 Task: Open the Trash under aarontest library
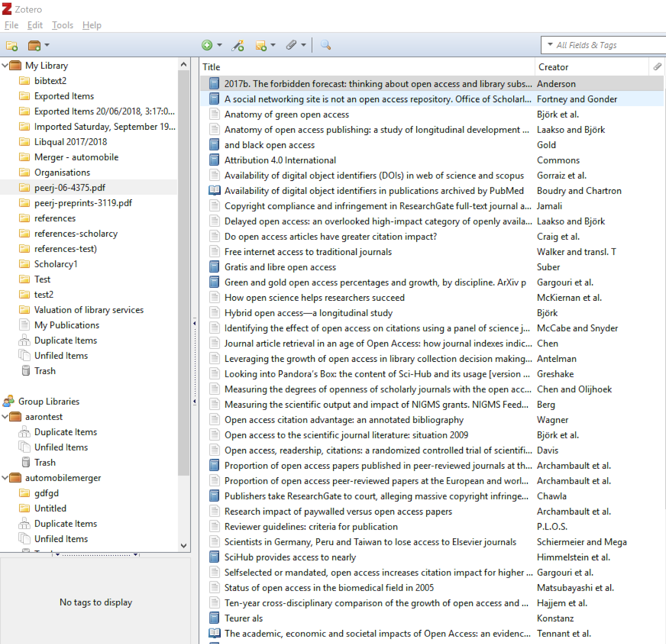[45, 462]
